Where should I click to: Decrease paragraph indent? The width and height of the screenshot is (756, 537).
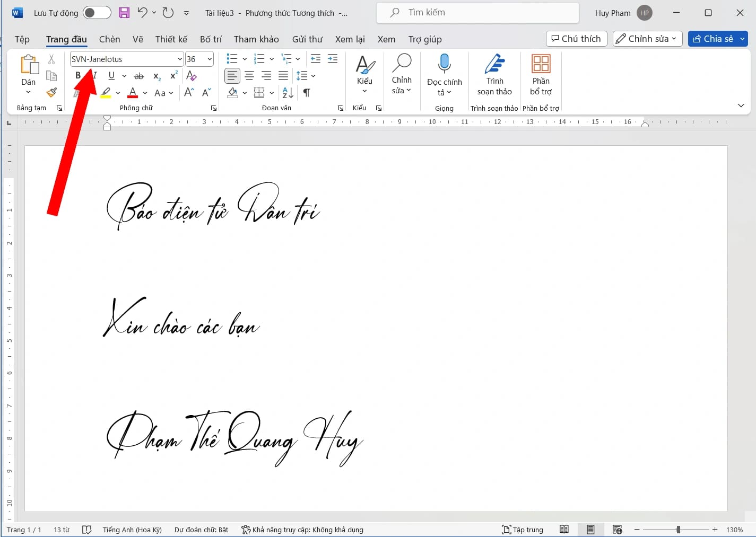tap(315, 59)
